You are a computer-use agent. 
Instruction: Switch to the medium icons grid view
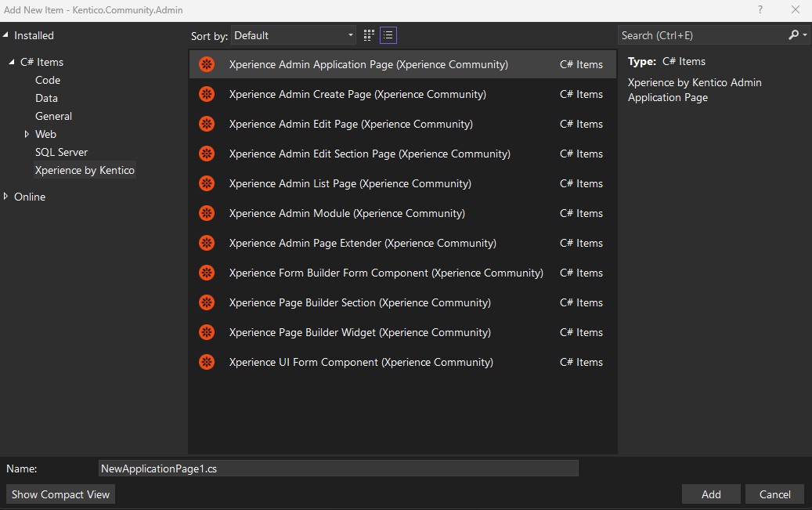(369, 35)
